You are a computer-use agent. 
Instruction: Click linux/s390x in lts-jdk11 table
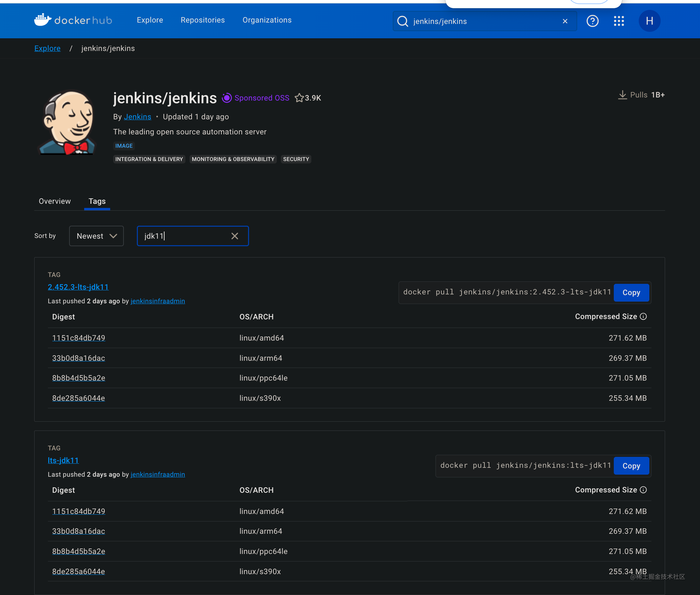point(260,571)
